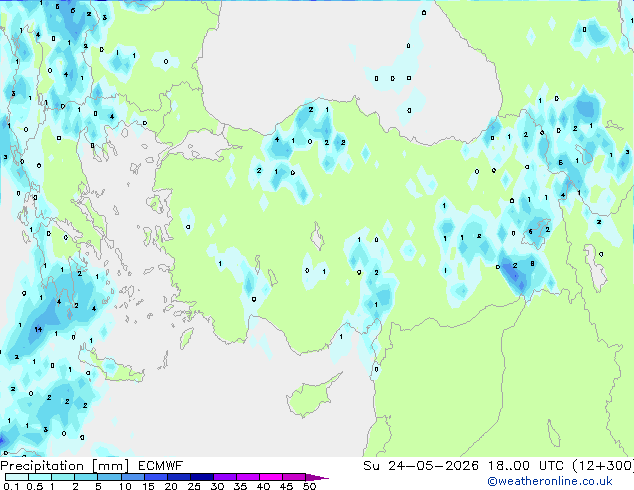
Task: Click the 2–5 mm legend swatch
Action: (x=86, y=477)
